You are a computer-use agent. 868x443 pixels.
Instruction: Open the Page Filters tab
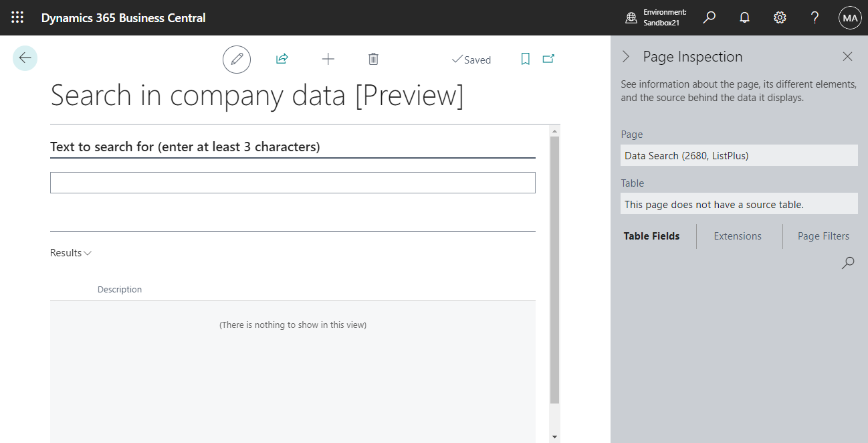[x=823, y=236]
